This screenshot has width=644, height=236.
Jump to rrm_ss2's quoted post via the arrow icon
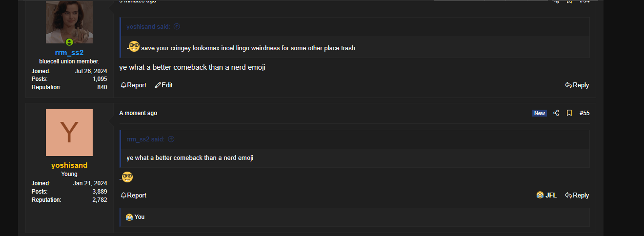[171, 139]
